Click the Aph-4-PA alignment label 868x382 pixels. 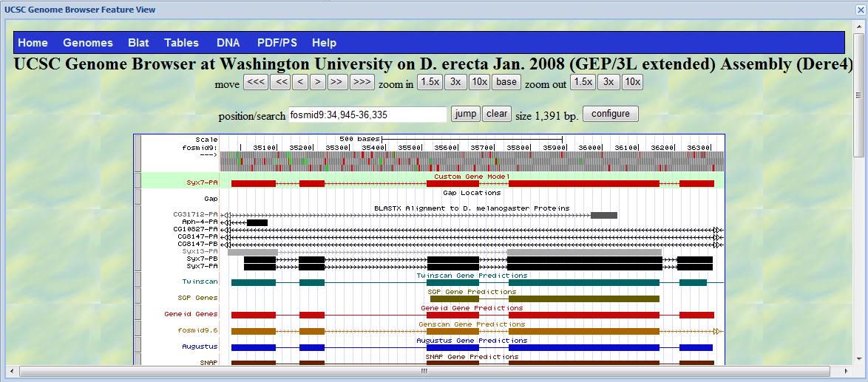(200, 222)
